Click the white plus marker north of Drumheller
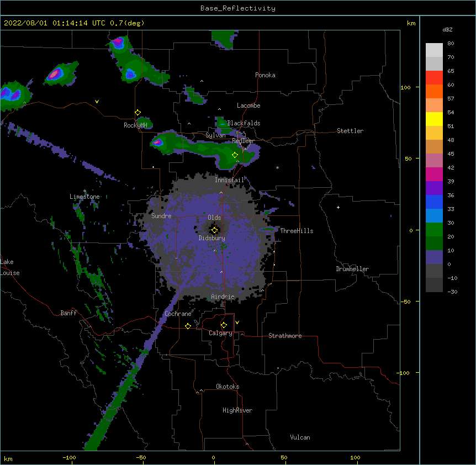Image resolution: width=476 pixels, height=465 pixels. click(338, 207)
